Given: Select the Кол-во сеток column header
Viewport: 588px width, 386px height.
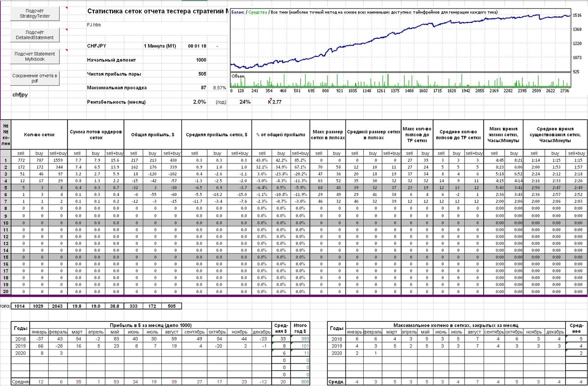Looking at the screenshot, I should [39, 135].
